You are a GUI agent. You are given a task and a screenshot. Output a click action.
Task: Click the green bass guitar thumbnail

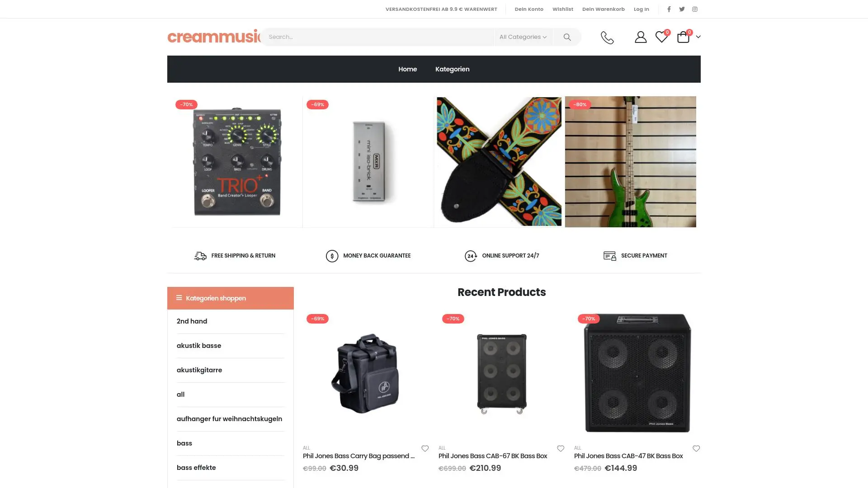click(631, 162)
